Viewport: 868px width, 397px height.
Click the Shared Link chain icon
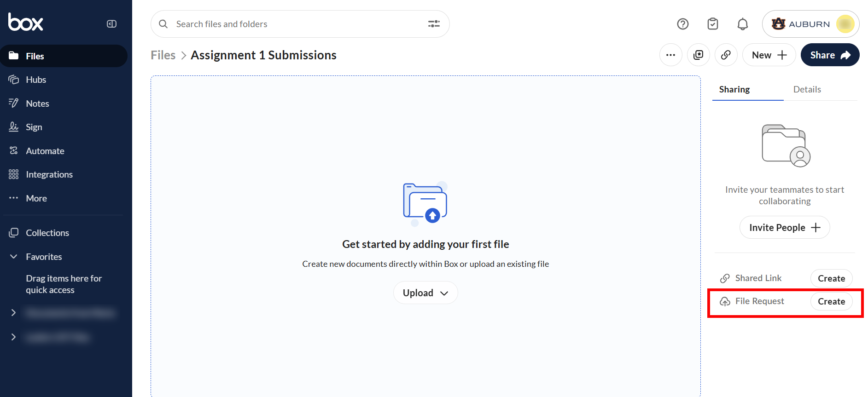(725, 278)
